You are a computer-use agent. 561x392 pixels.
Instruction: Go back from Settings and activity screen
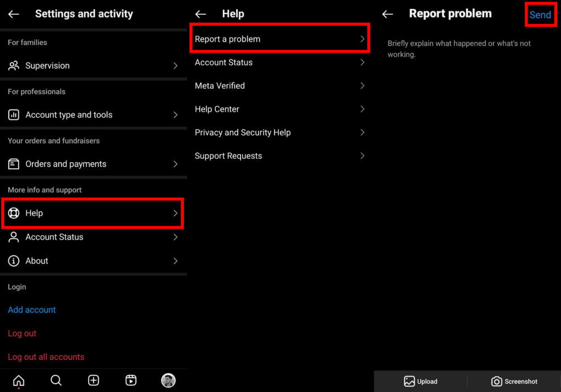pos(14,14)
